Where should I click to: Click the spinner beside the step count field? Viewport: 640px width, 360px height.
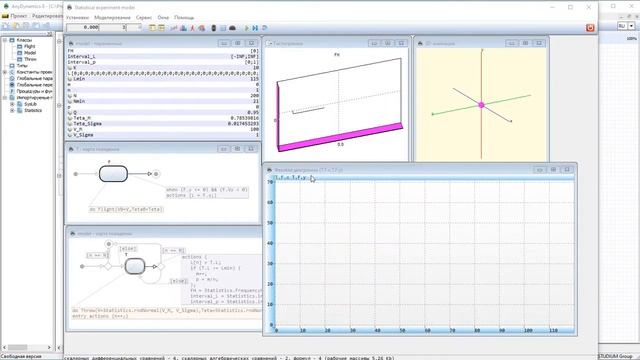pyautogui.click(x=139, y=27)
